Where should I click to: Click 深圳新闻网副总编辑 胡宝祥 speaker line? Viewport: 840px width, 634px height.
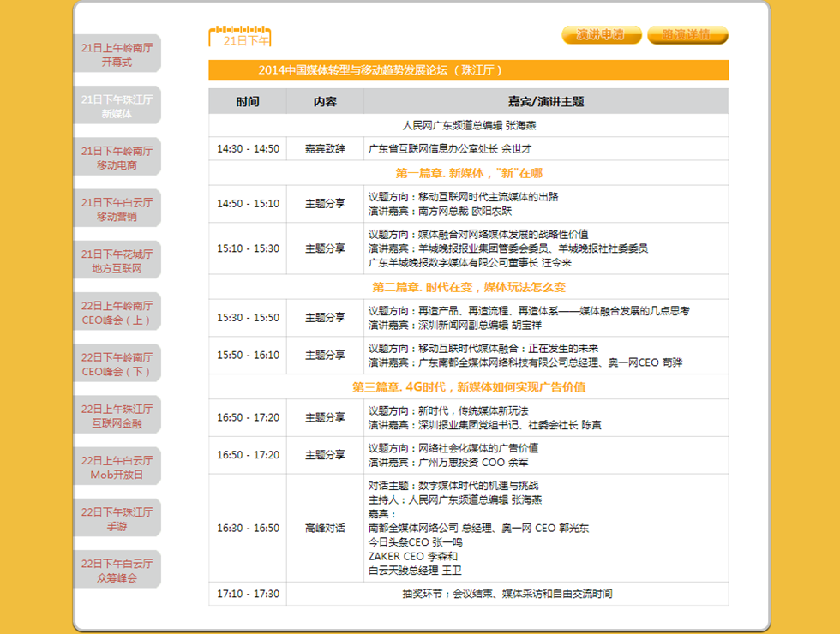pos(455,325)
